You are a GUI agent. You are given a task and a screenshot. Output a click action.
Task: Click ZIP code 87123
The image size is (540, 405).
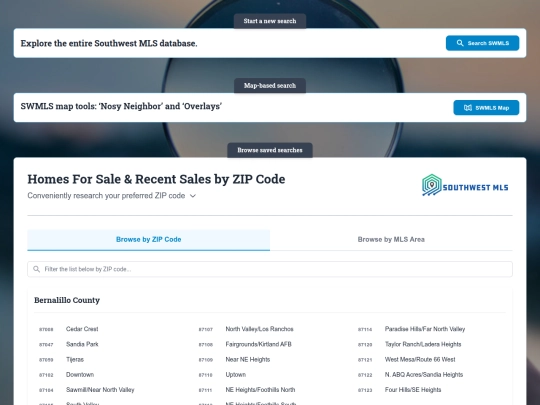pyautogui.click(x=365, y=390)
